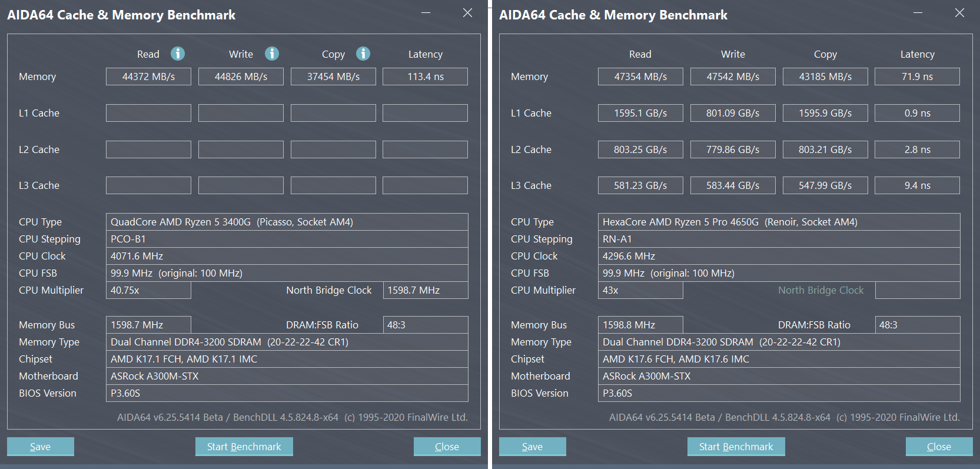Screen dimensions: 980x469
Task: Close the left window via X icon
Action: point(467,13)
